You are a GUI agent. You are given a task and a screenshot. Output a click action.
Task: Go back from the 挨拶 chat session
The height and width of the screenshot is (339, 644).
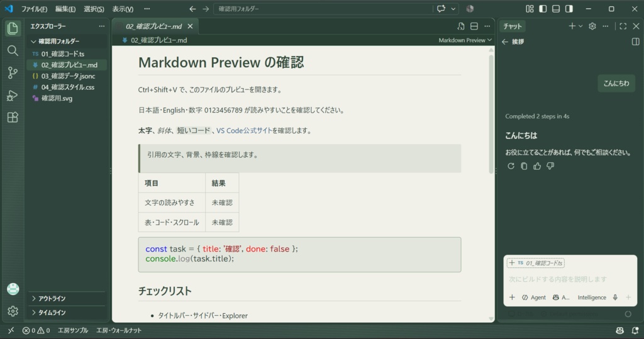[505, 42]
